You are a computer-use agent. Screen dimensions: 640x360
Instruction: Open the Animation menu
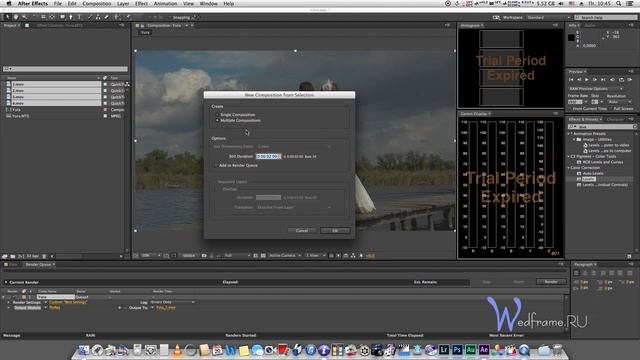(x=165, y=4)
